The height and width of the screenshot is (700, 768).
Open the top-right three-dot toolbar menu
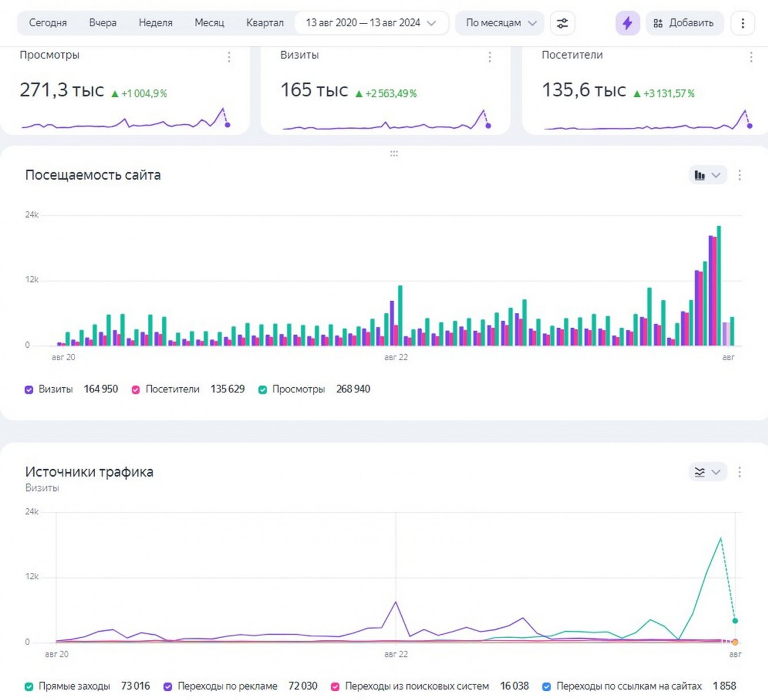click(x=742, y=23)
